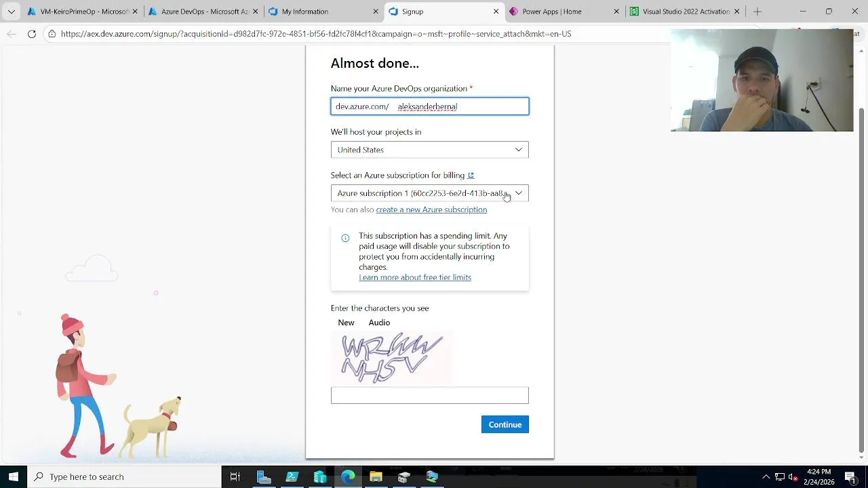Open File Explorer from the taskbar
This screenshot has width=868, height=488.
coord(376,476)
